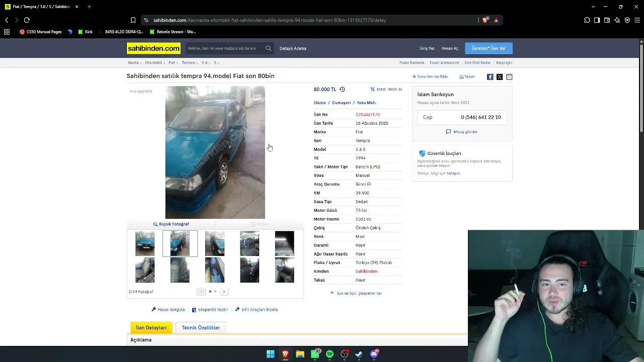Viewport: 644px width, 362px height.
Task: Bookmark this page with the bookmark icon
Action: (x=133, y=20)
